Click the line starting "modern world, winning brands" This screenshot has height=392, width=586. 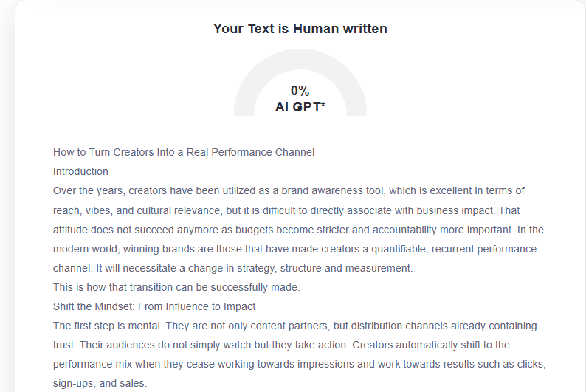click(294, 249)
